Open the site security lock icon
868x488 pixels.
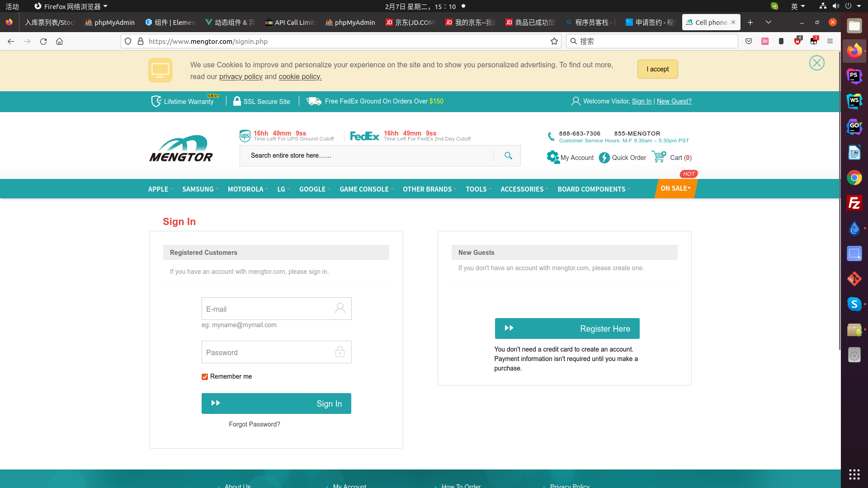point(141,41)
